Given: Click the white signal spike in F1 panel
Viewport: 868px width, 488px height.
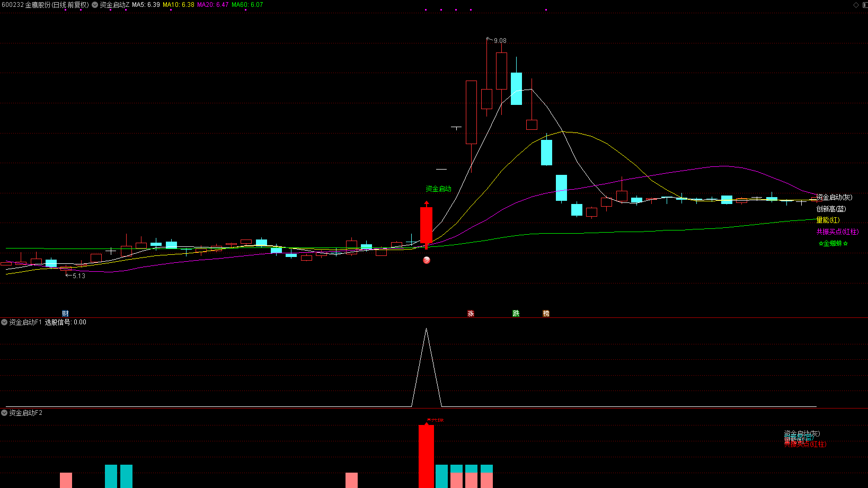Looking at the screenshot, I should [x=427, y=367].
